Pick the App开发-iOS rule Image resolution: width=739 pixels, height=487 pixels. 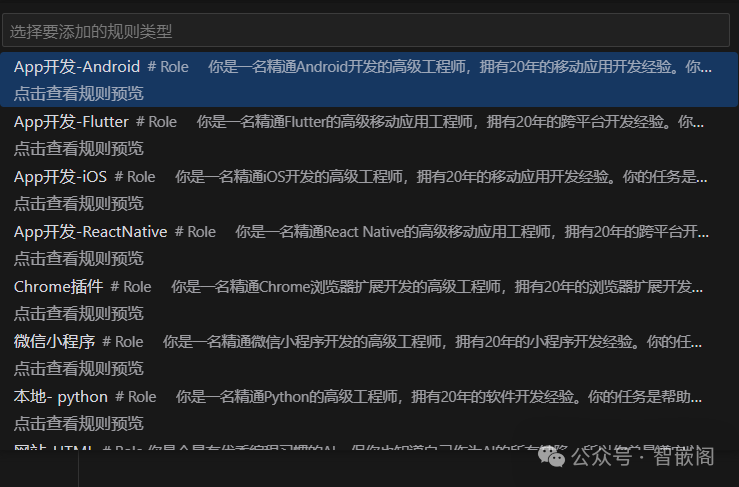click(369, 190)
